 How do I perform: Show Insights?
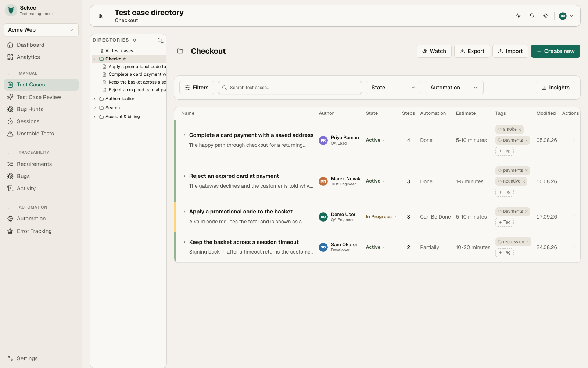(555, 88)
